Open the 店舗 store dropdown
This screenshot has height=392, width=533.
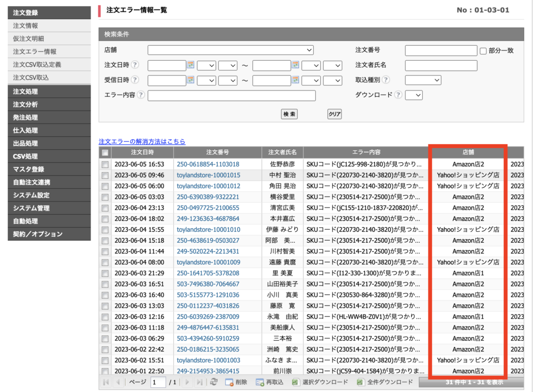coord(231,50)
